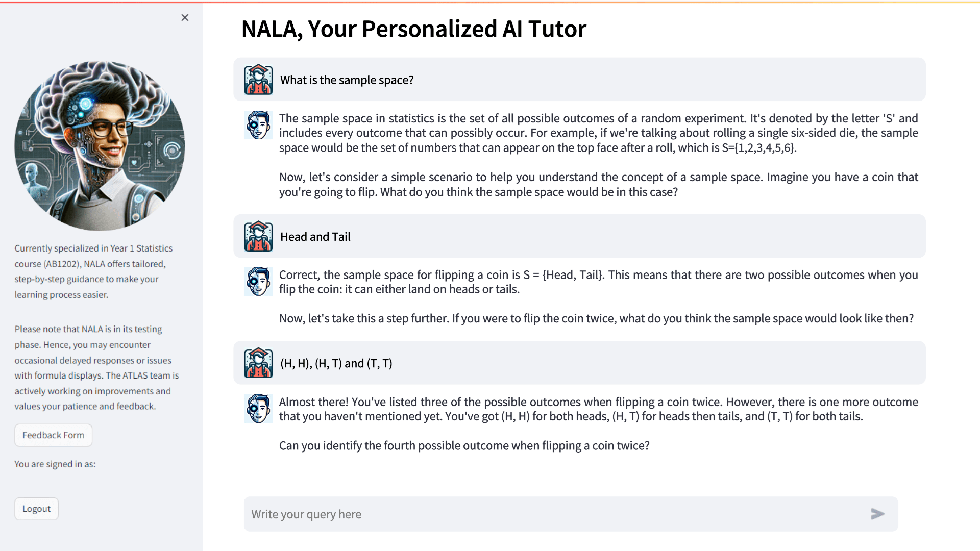Click the NALA page title heading

click(x=414, y=29)
